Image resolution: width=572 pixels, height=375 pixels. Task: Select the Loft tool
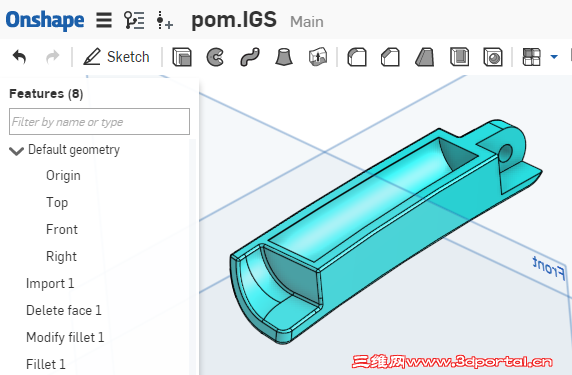(x=284, y=57)
